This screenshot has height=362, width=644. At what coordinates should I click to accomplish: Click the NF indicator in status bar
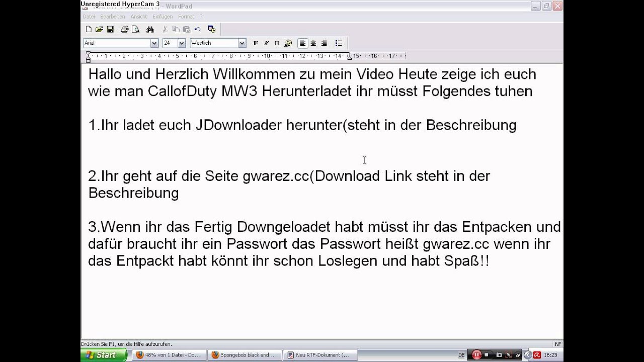(558, 344)
